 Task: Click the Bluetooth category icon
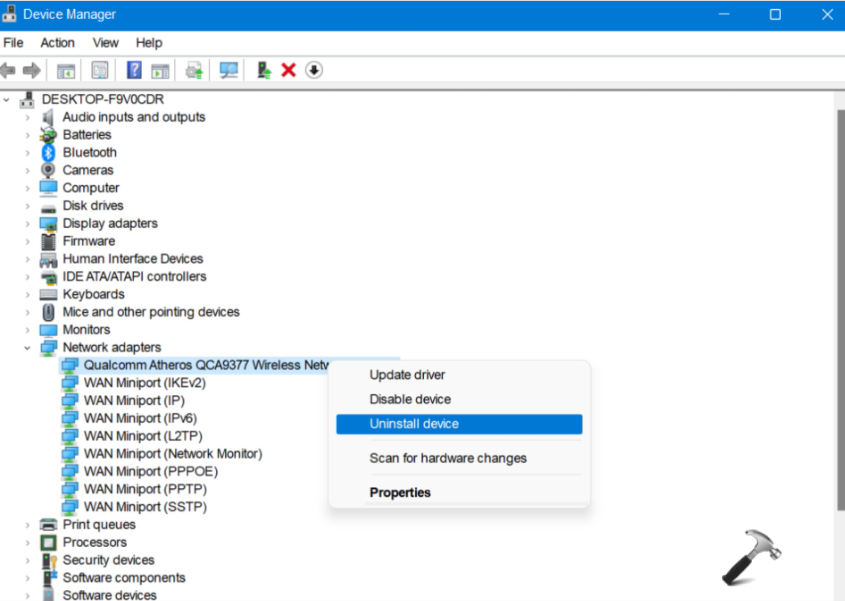(48, 153)
